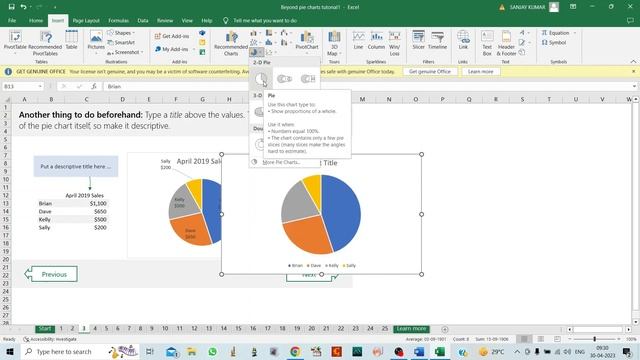This screenshot has height=360, width=640.
Task: Click the blue Brian slice in selected chart
Action: (342, 212)
